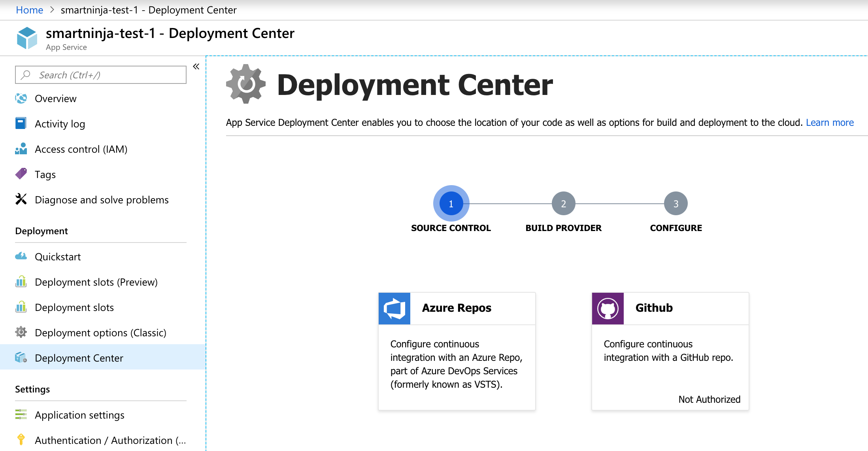
Task: Open Application settings in sidebar
Action: point(79,415)
